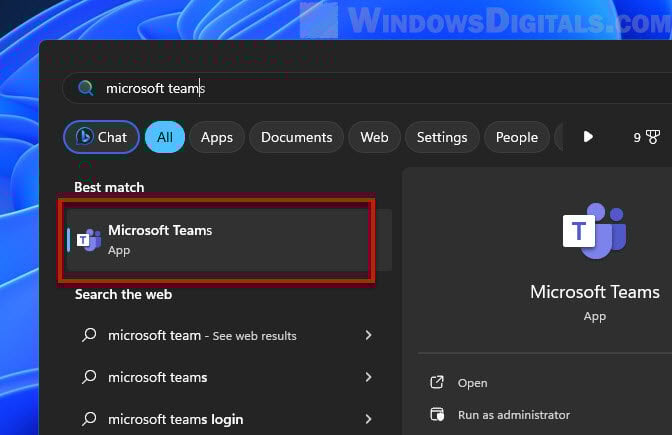Click the search field containing 'microsoft teams'

(367, 88)
